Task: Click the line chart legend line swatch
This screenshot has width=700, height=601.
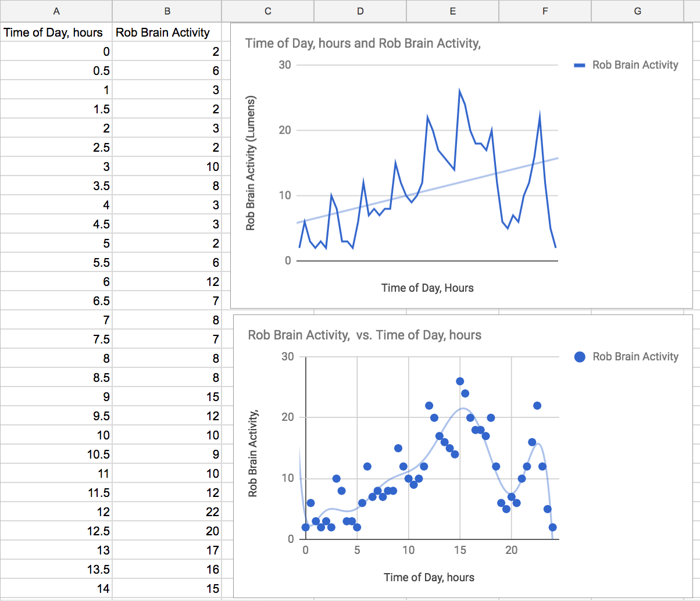Action: coord(579,66)
